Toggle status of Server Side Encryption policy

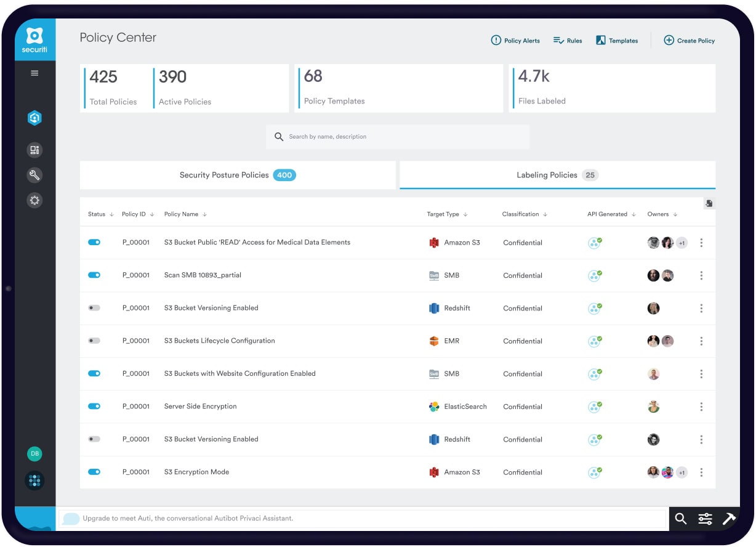click(x=94, y=406)
